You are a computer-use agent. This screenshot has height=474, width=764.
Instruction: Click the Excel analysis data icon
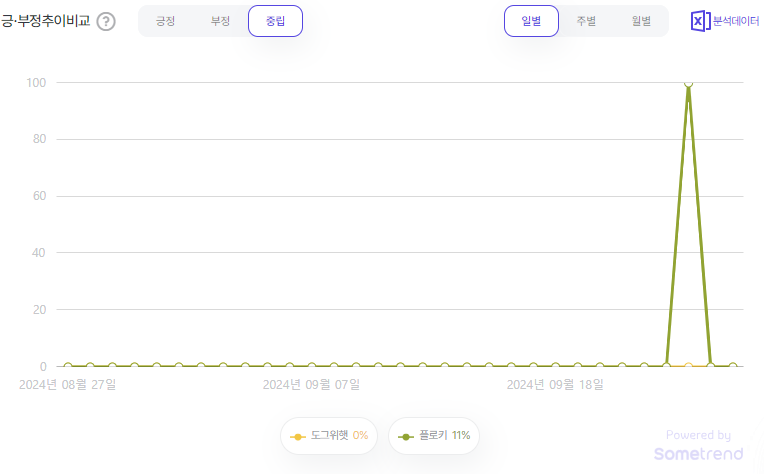point(700,21)
